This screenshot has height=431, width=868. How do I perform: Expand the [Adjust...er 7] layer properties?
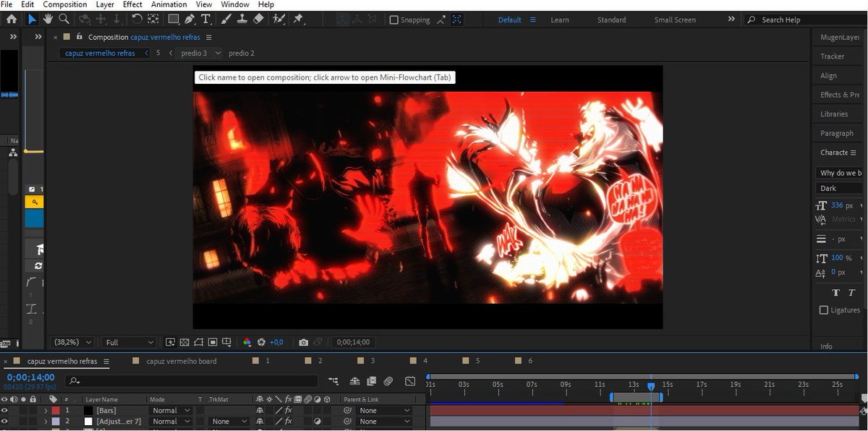point(46,421)
